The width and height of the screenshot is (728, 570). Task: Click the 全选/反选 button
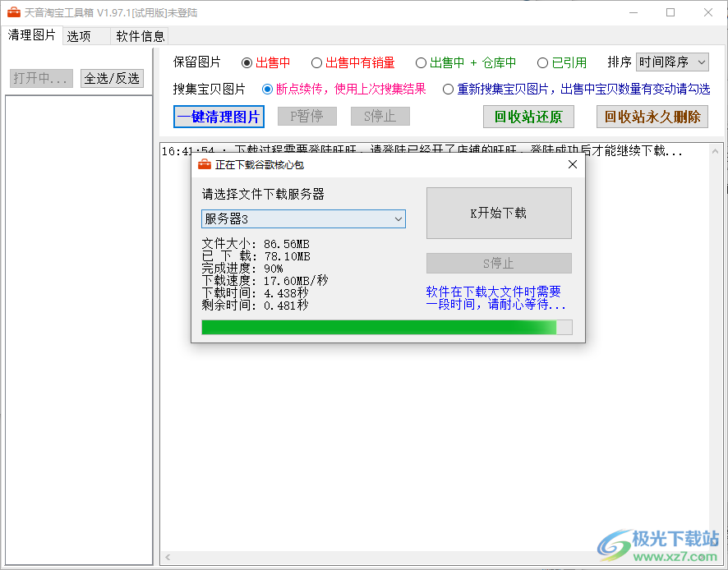(112, 79)
